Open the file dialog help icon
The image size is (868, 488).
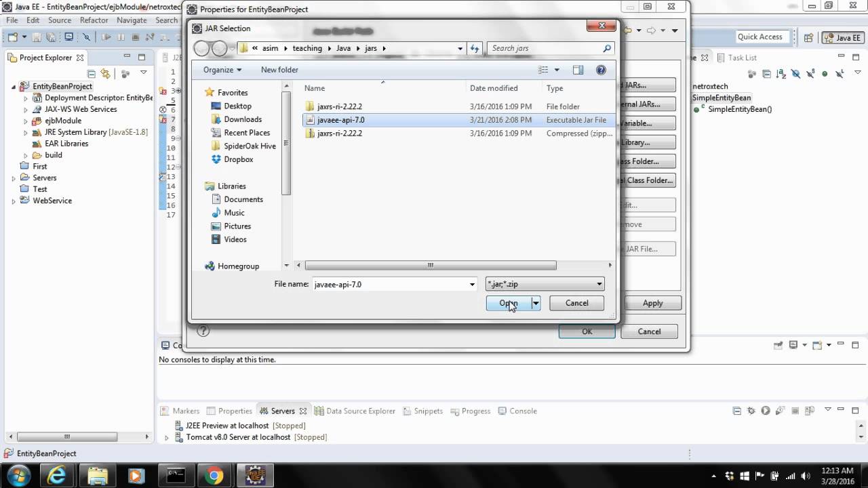coord(600,70)
